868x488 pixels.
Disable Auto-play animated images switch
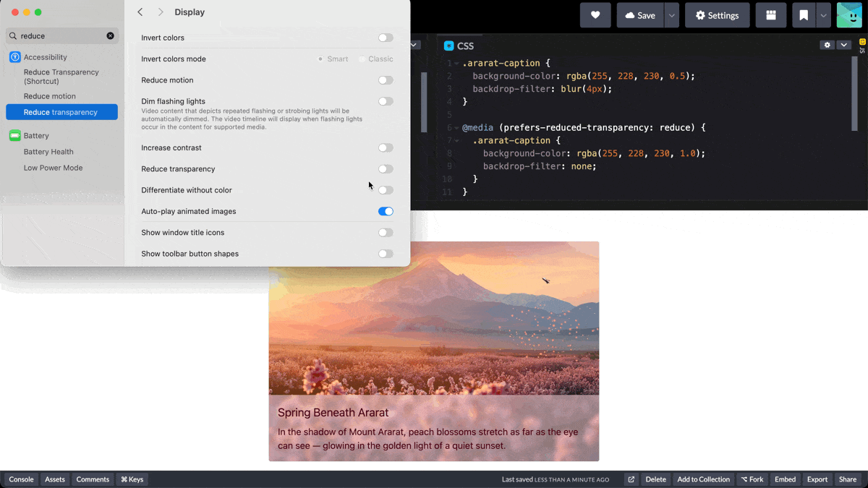point(386,211)
